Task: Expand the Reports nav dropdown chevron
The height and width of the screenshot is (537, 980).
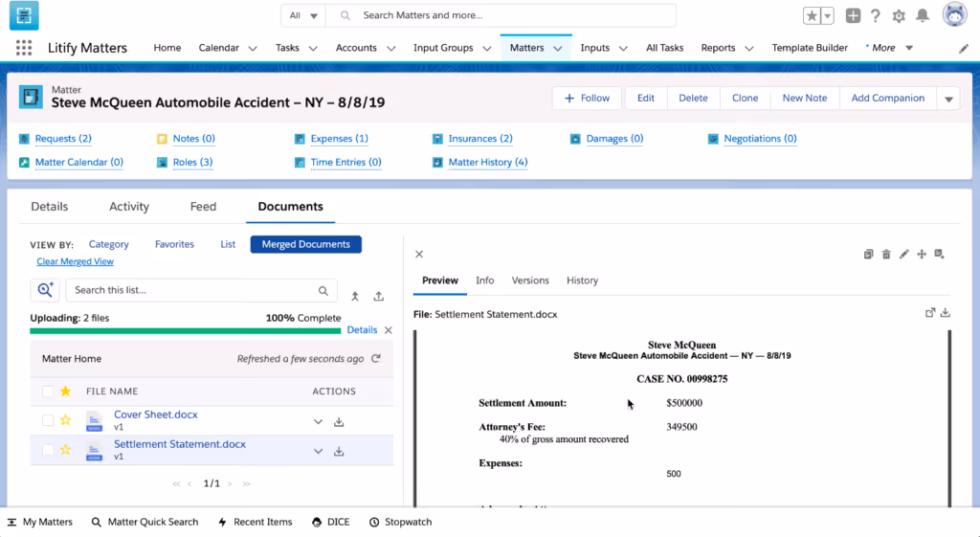Action: [748, 48]
